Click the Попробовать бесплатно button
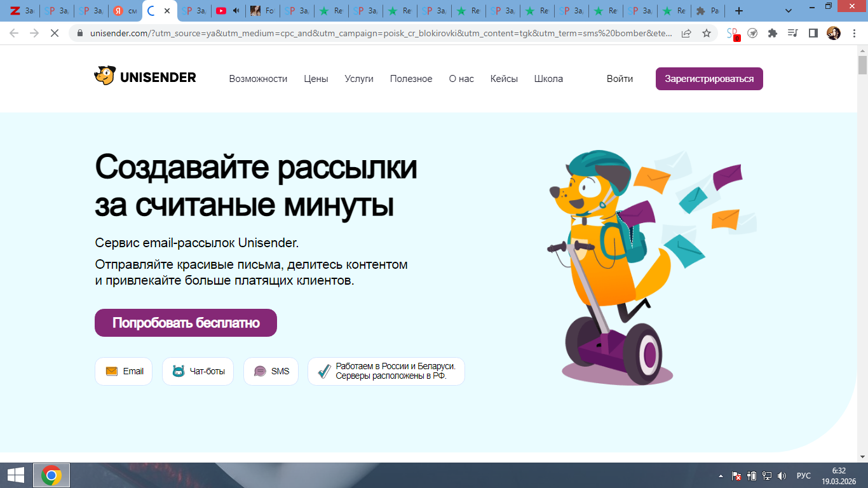 186,323
